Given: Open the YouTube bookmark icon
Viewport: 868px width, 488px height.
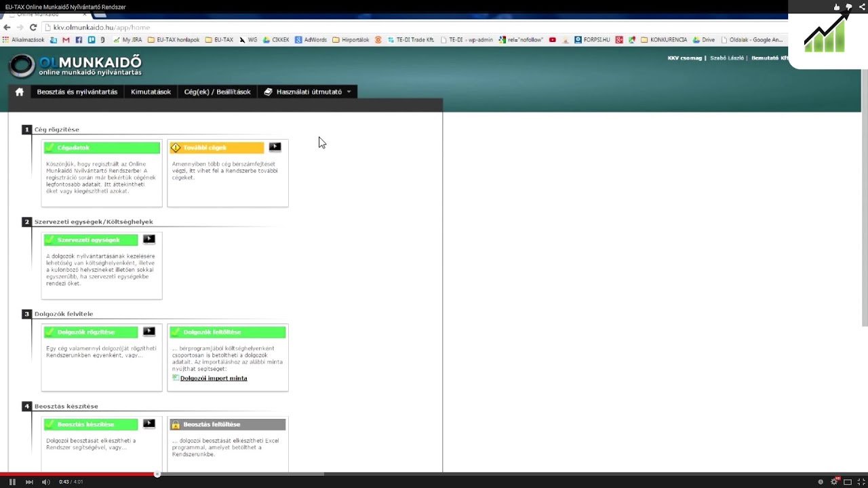Looking at the screenshot, I should click(553, 40).
